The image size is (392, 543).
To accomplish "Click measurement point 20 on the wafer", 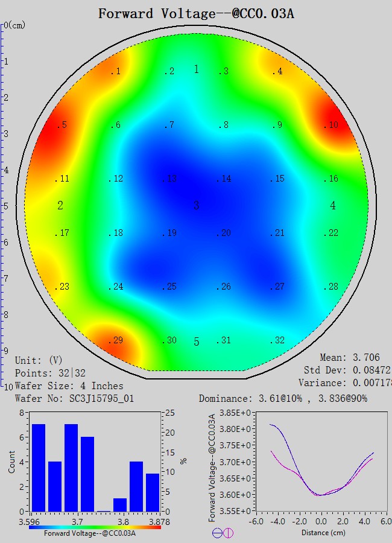I will click(x=224, y=233).
